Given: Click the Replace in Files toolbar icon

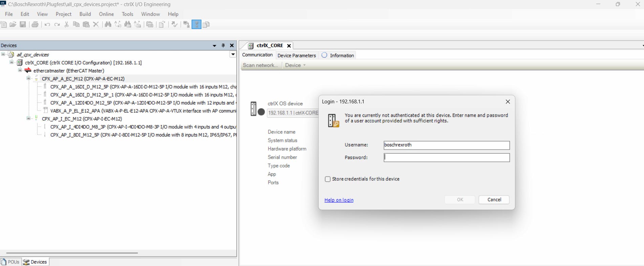Looking at the screenshot, I should (137, 24).
